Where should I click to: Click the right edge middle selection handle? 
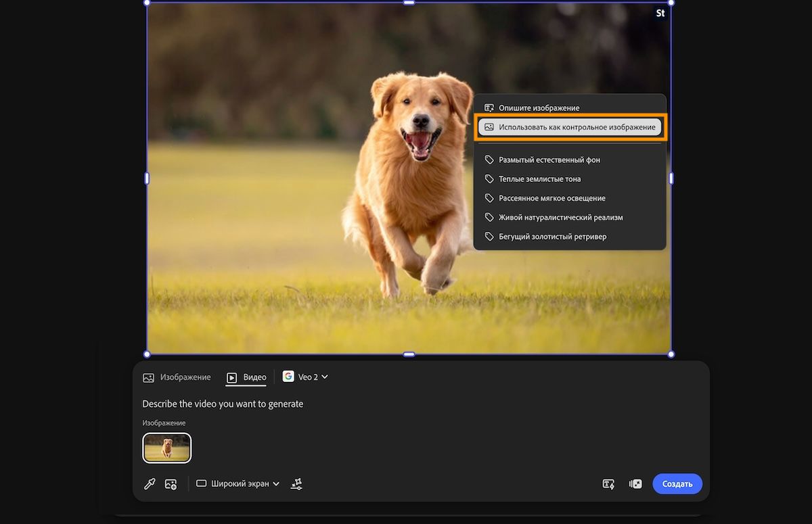coord(671,178)
